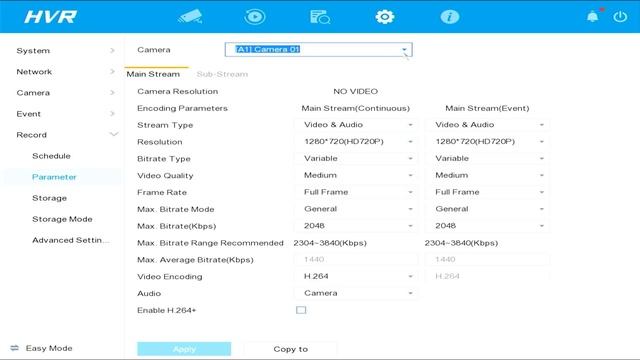Click the HVR logo
This screenshot has height=360, width=640.
(x=50, y=17)
